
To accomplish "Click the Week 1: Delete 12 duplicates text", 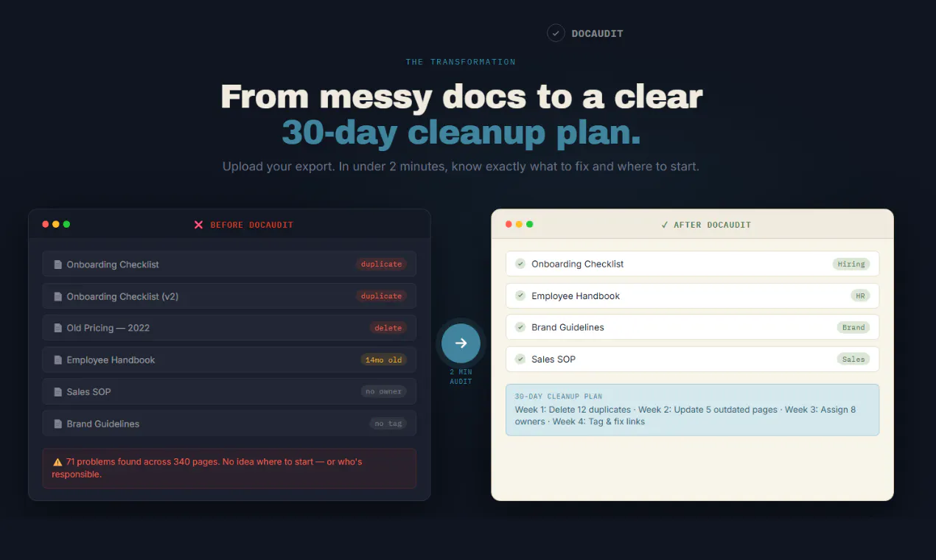I will (573, 410).
